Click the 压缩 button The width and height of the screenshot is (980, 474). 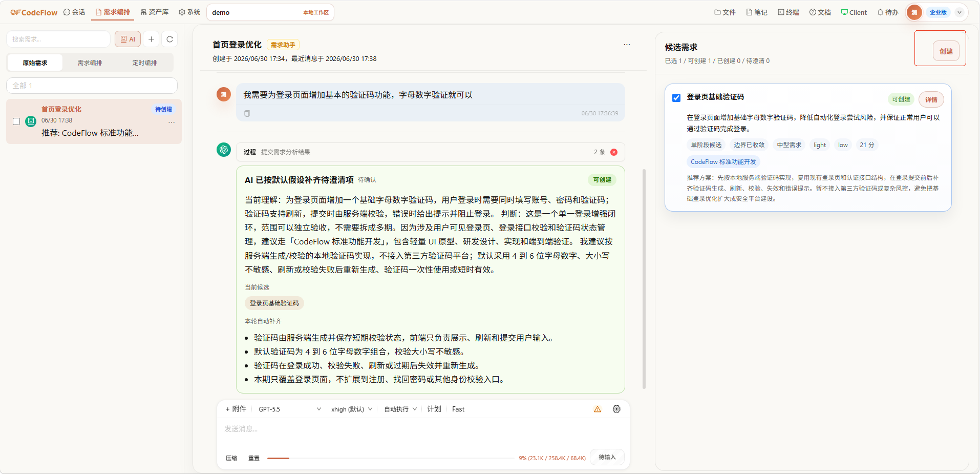click(231, 458)
